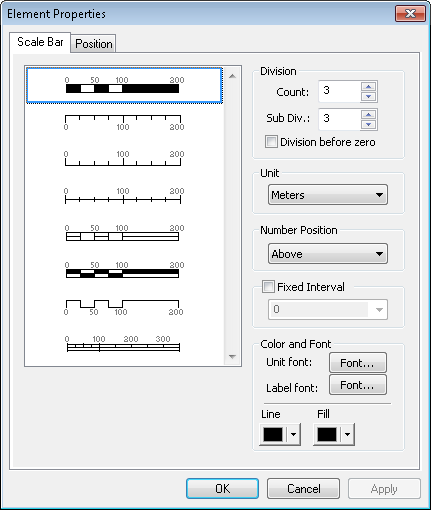This screenshot has height=510, width=431.
Task: Open the Unit font Font... button
Action: [x=358, y=363]
